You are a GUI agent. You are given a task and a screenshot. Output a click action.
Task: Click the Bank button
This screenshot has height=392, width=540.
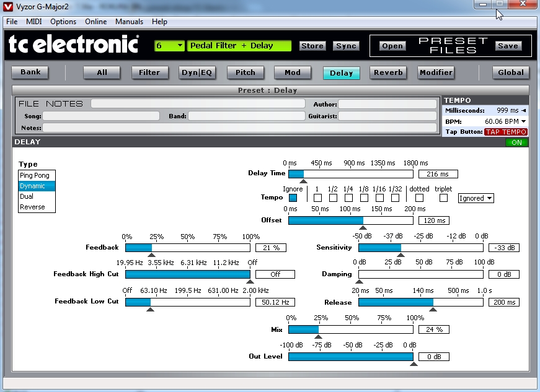click(30, 72)
